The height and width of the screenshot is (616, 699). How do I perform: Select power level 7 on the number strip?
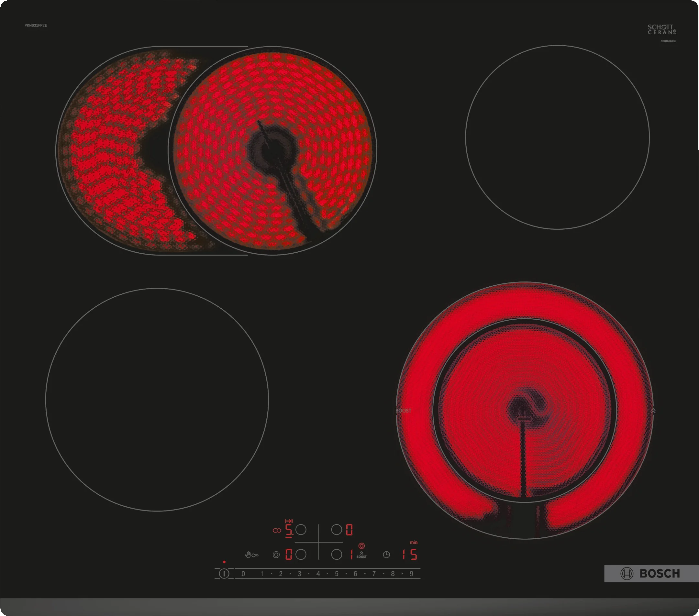(x=374, y=574)
